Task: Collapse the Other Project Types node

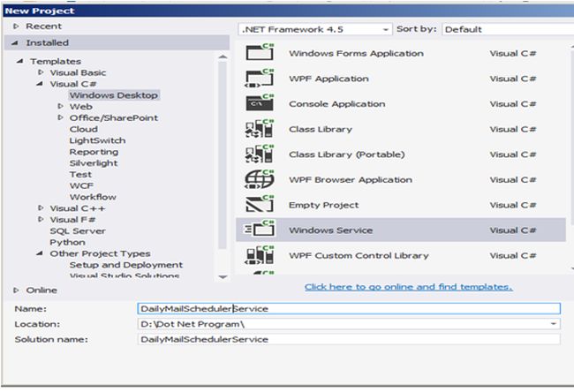Action: pyautogui.click(x=40, y=253)
